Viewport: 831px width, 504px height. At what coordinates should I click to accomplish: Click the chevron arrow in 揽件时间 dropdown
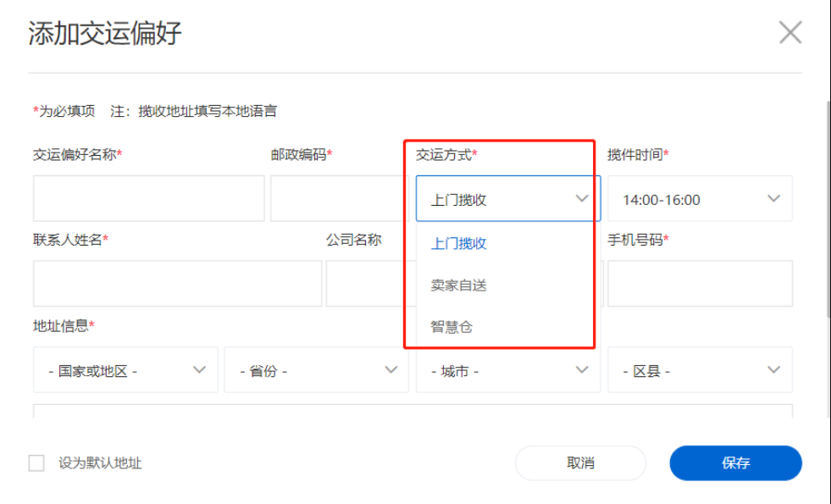[x=773, y=199]
